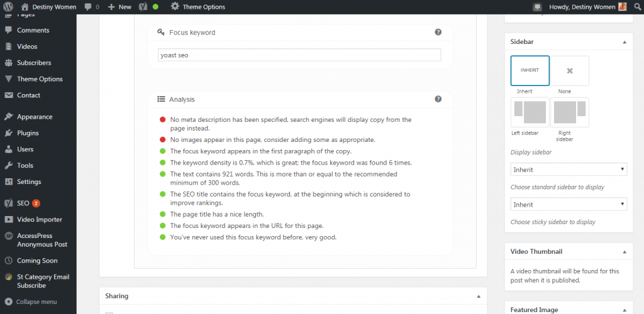This screenshot has width=644, height=314.
Task: Open the comments bubble in admin bar
Action: tap(87, 7)
